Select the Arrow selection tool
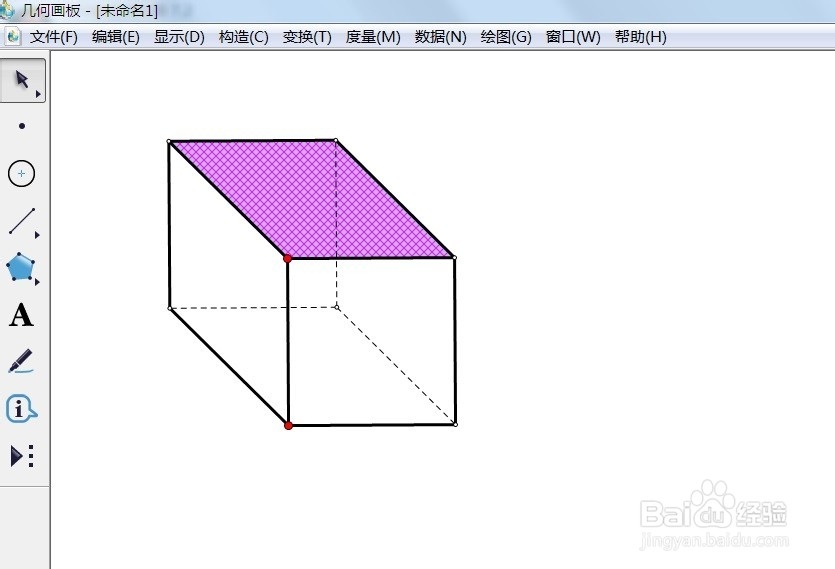Image resolution: width=835 pixels, height=569 pixels. (22, 80)
